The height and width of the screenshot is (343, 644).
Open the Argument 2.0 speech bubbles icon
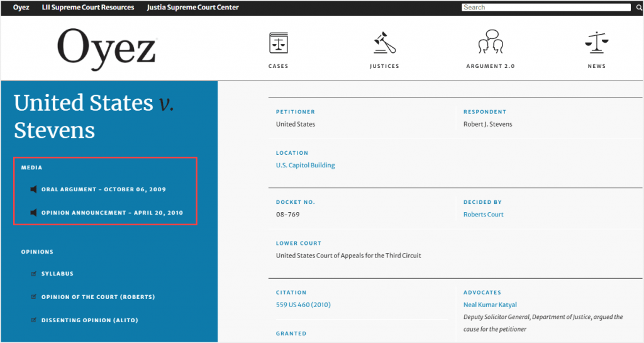[x=491, y=42]
